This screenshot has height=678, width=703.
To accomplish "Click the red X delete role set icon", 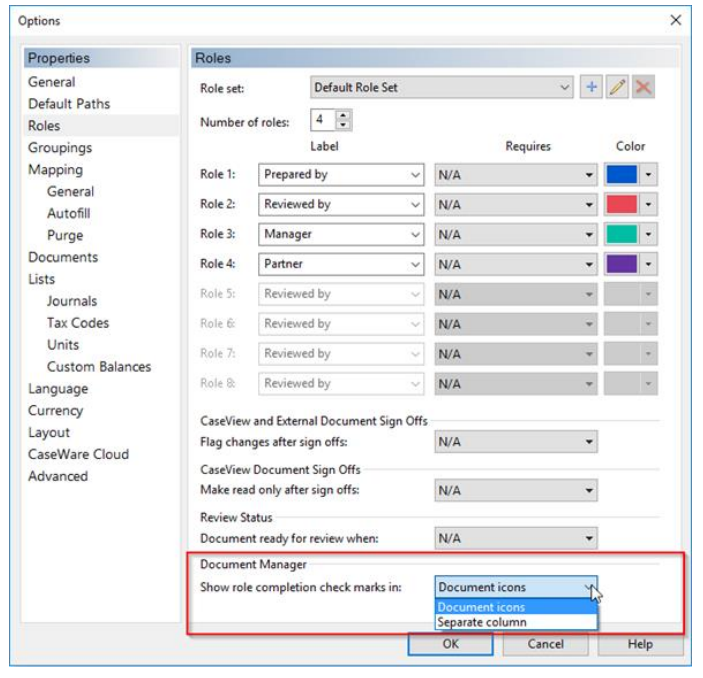I will pyautogui.click(x=643, y=87).
